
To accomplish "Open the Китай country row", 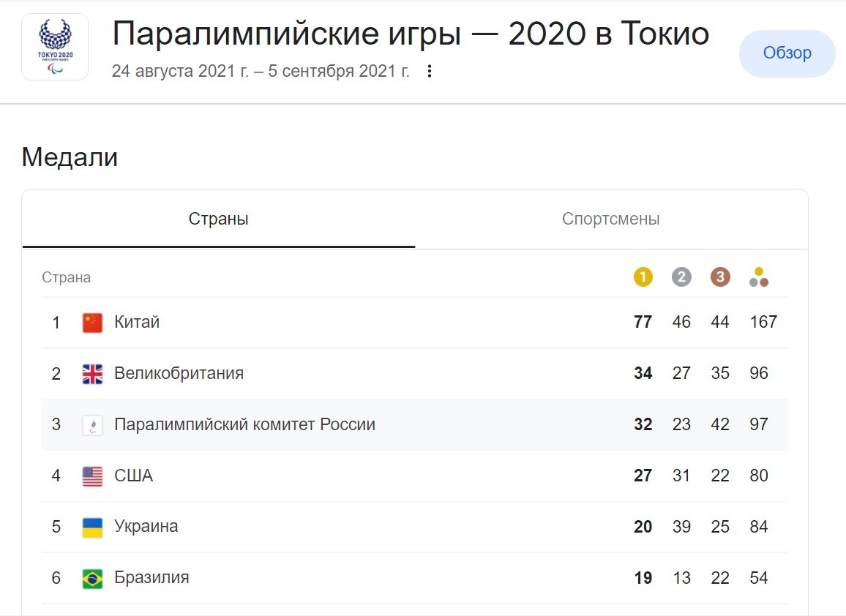I will point(137,322).
